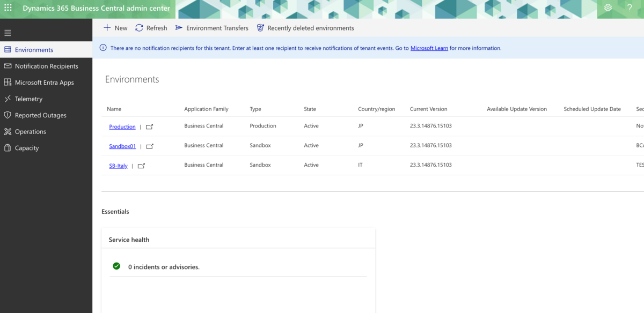Screen dimensions: 644x313
Task: Click the Type column header
Action: [255, 109]
